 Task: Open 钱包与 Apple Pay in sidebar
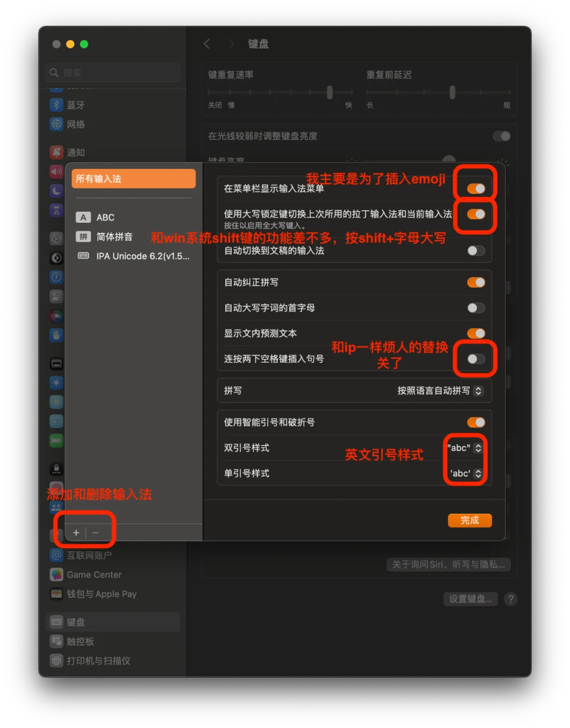click(x=93, y=594)
